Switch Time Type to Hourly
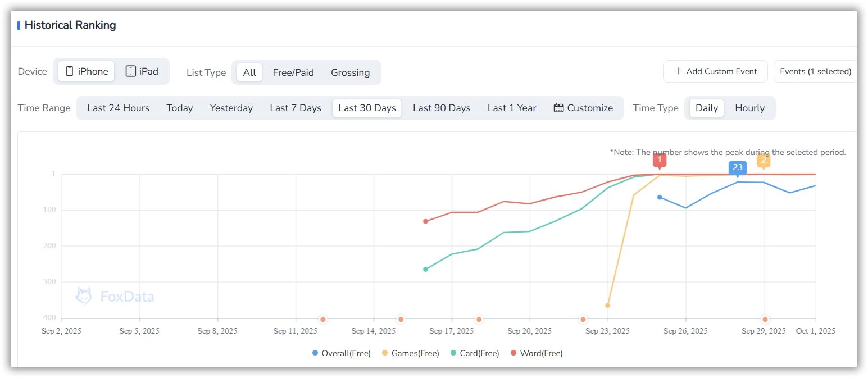 coord(749,108)
